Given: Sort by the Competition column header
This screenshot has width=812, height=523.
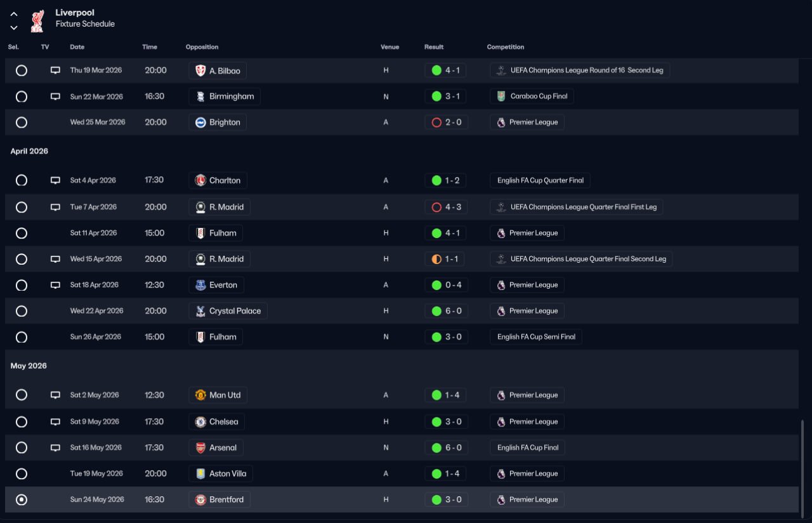Looking at the screenshot, I should [506, 47].
